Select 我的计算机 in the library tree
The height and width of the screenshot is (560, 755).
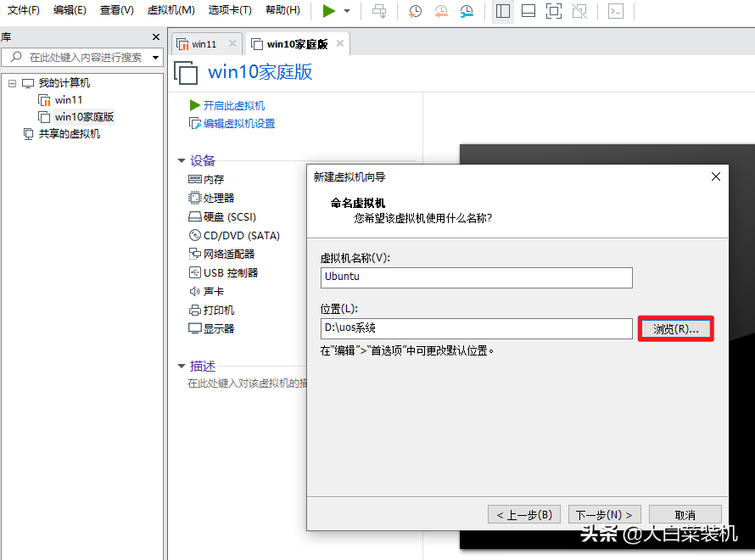click(x=64, y=83)
